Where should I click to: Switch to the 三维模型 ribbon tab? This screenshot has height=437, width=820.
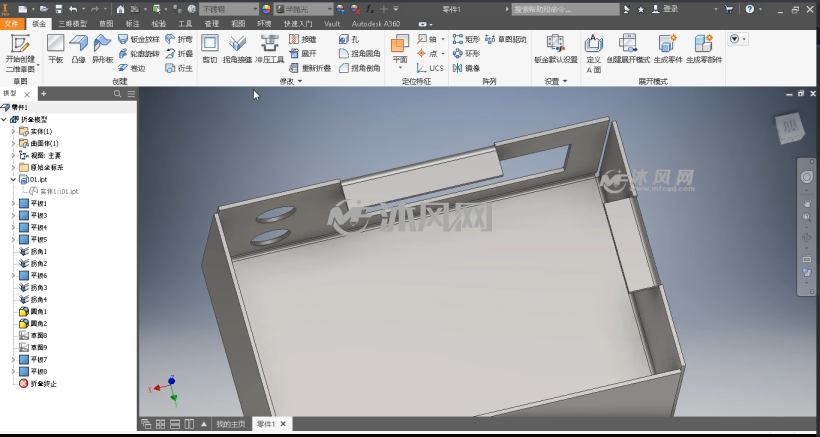coord(73,24)
